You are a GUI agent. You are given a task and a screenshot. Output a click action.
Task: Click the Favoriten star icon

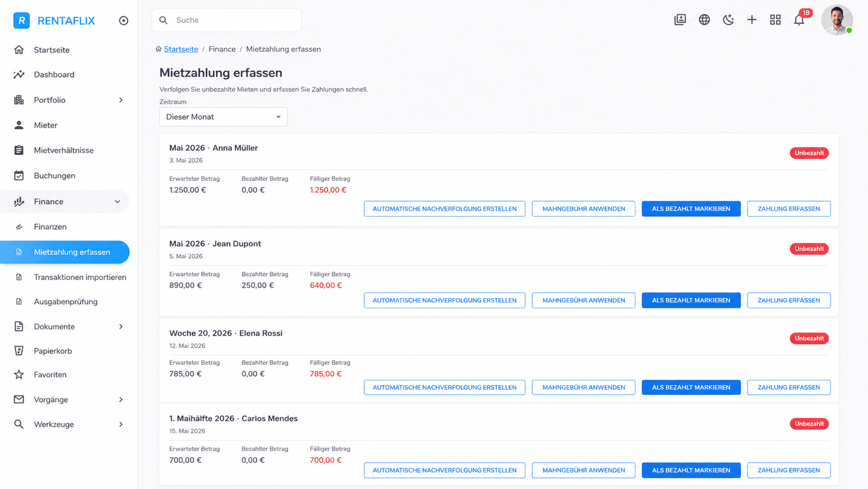click(19, 374)
